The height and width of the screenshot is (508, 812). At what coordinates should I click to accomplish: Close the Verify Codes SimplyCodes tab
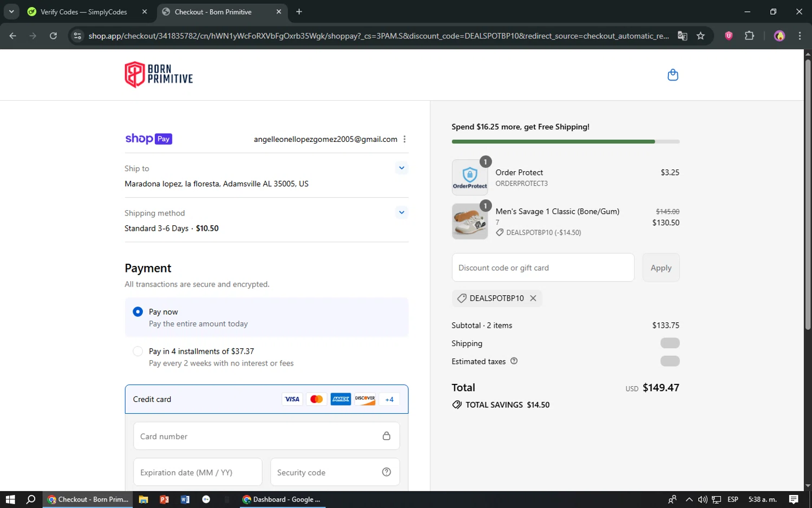(145, 11)
